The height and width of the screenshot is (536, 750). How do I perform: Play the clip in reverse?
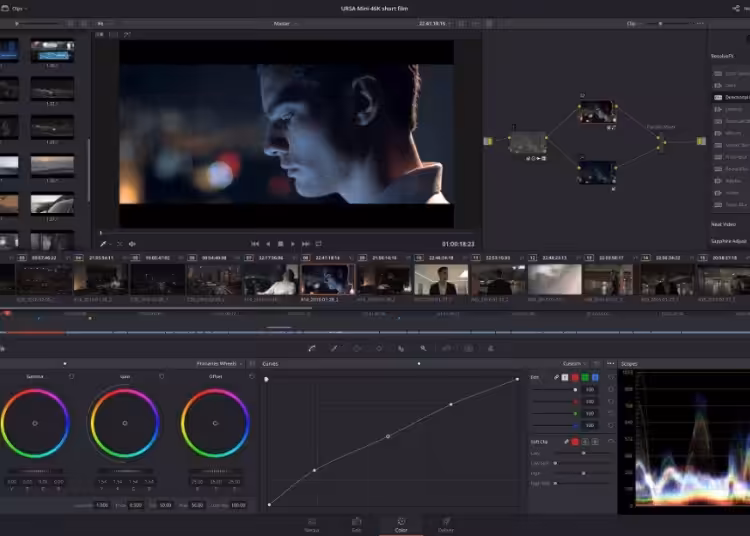tap(268, 244)
